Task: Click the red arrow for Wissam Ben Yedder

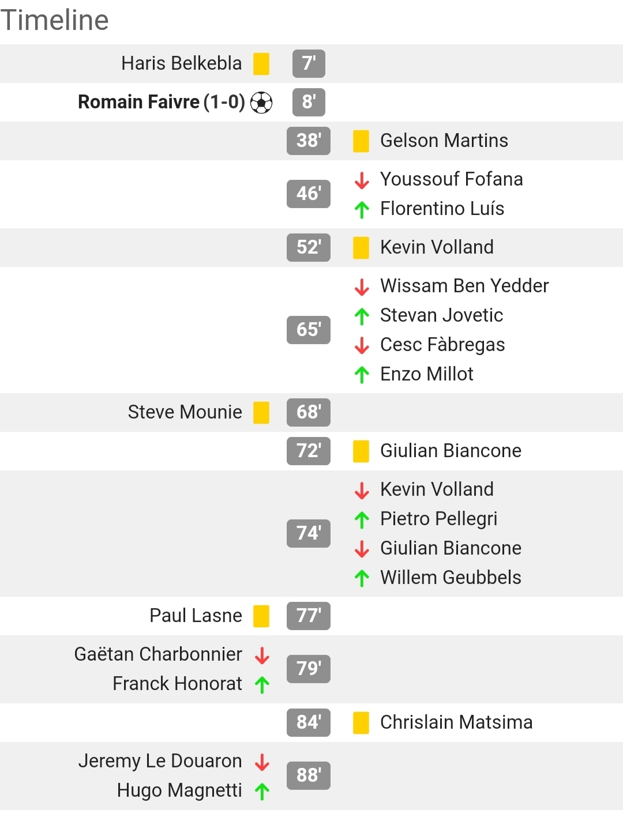Action: 362,287
